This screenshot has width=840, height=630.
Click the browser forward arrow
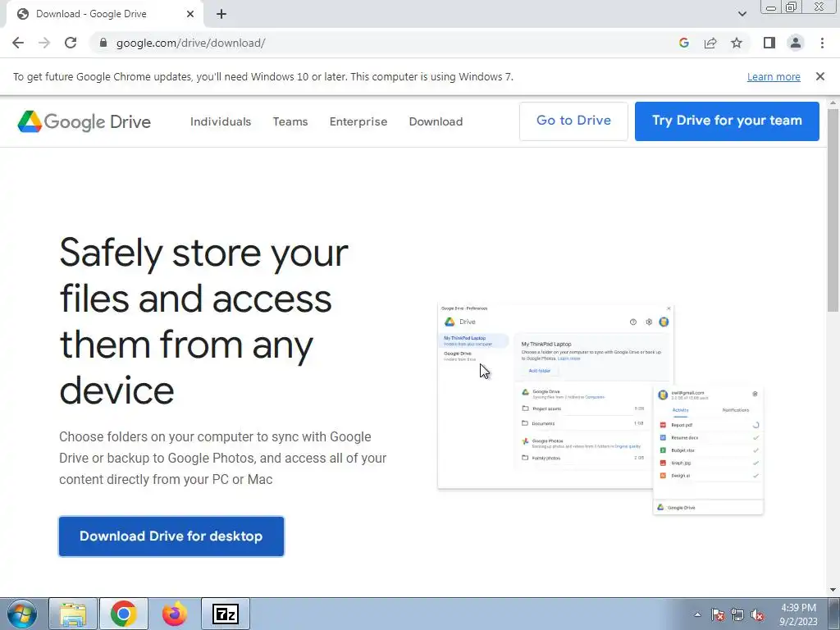[44, 43]
